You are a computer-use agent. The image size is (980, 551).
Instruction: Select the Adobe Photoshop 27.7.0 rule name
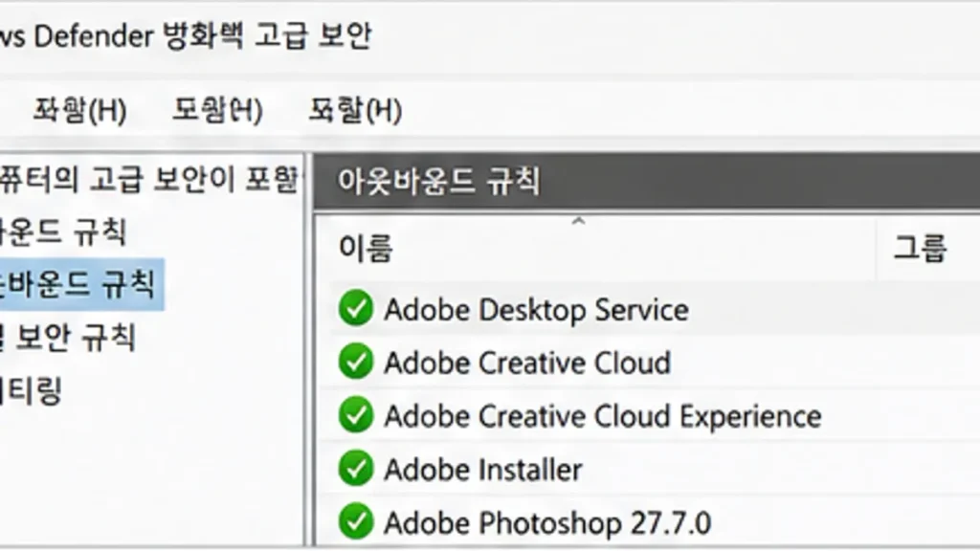pos(547,523)
